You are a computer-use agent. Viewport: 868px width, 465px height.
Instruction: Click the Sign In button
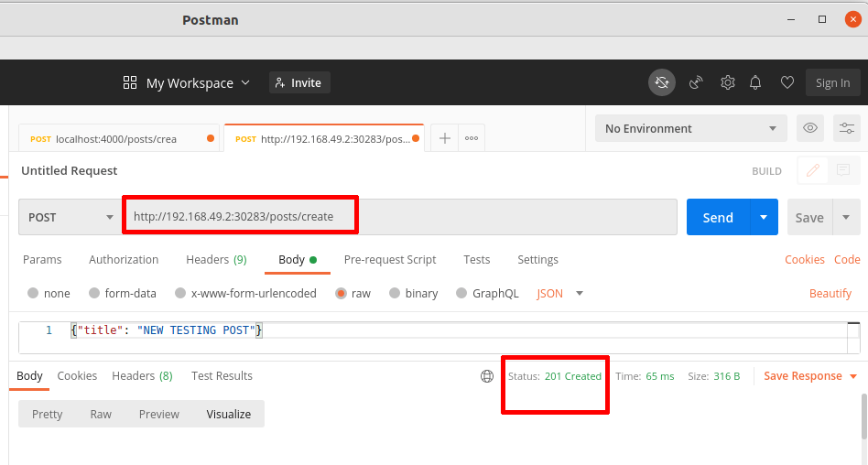(832, 82)
